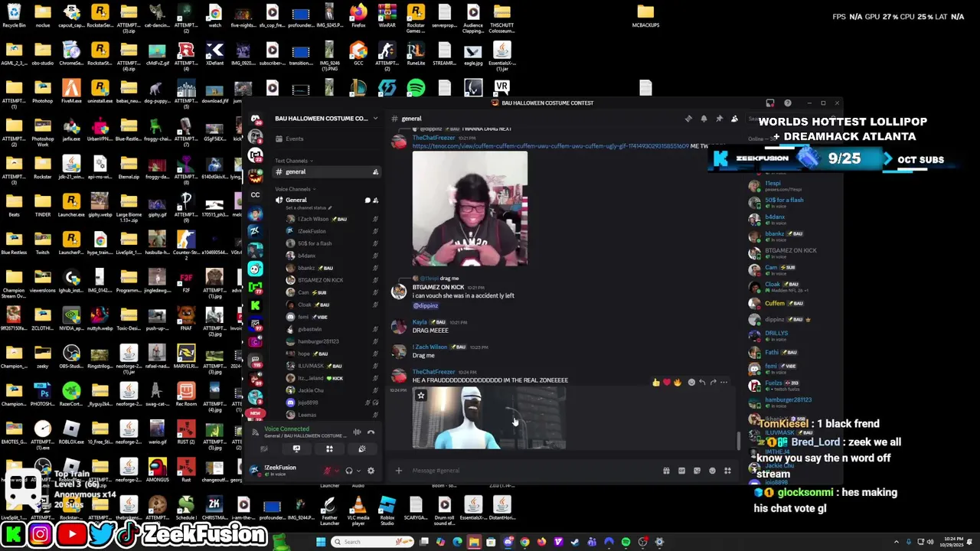
Task: Open the General voice channel
Action: (x=296, y=200)
